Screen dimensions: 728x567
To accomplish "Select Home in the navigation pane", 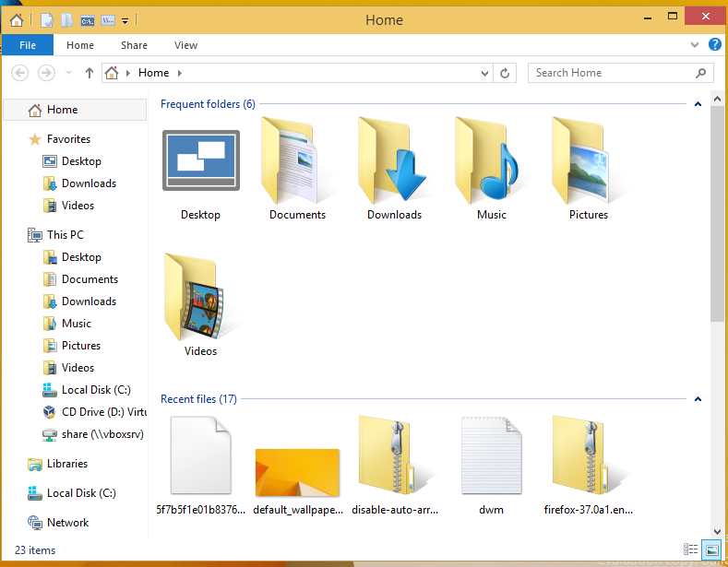I will tap(75, 110).
